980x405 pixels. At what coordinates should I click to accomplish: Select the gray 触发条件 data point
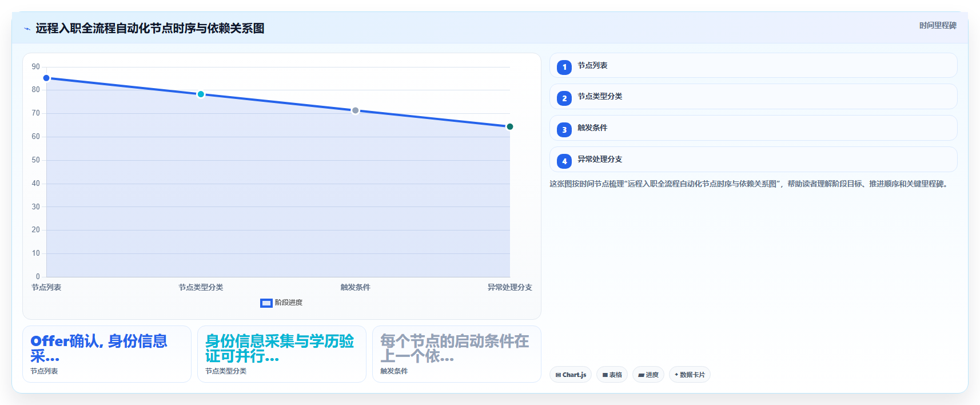coord(355,110)
